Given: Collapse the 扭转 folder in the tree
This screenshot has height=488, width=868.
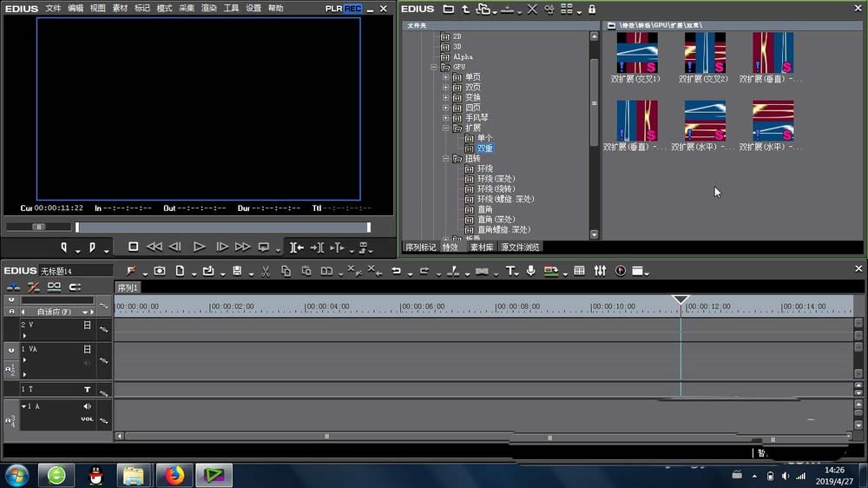Looking at the screenshot, I should (446, 159).
